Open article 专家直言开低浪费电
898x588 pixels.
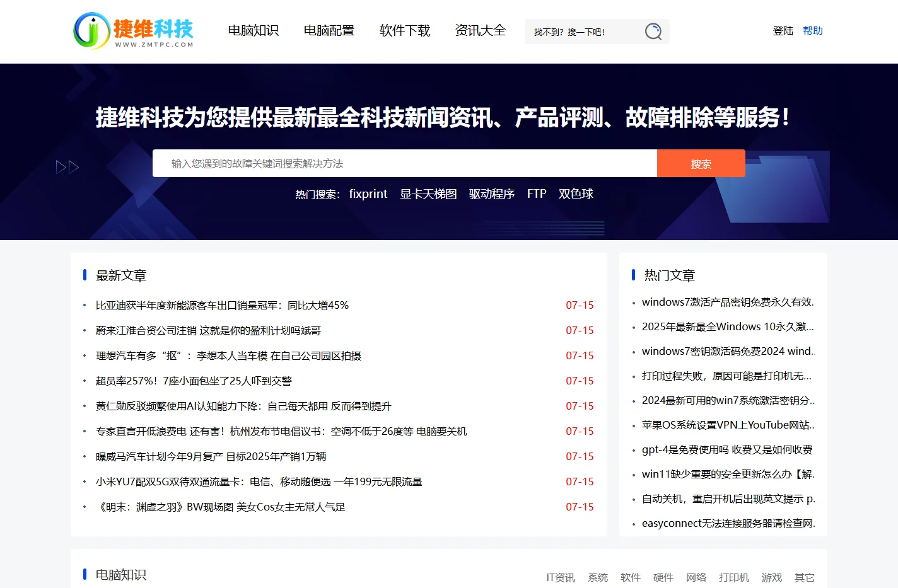[281, 431]
